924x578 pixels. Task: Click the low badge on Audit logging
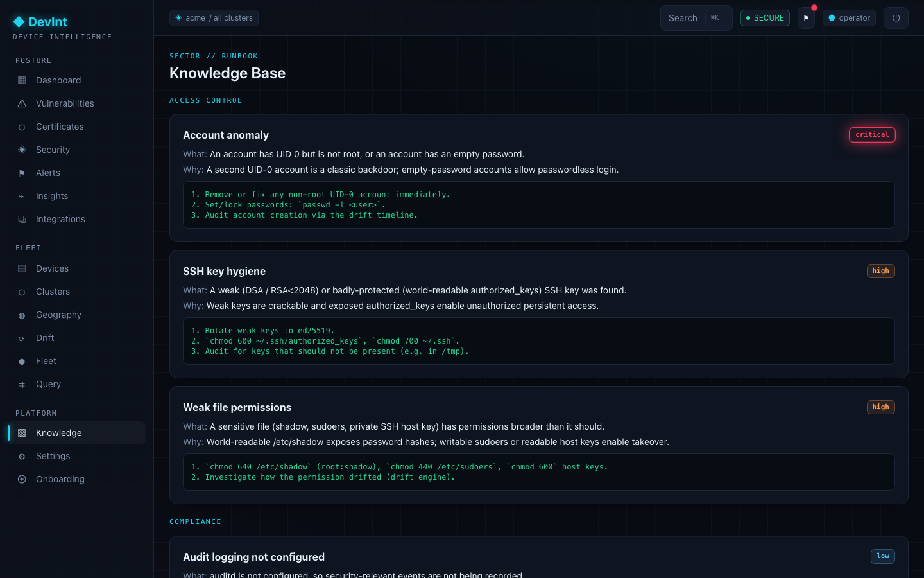882,556
